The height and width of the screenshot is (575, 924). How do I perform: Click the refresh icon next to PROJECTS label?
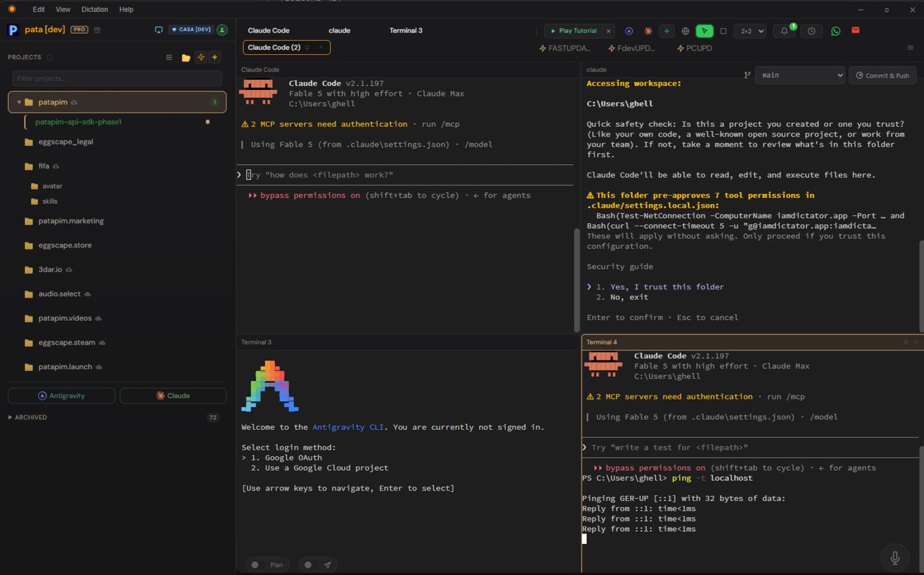click(x=49, y=57)
